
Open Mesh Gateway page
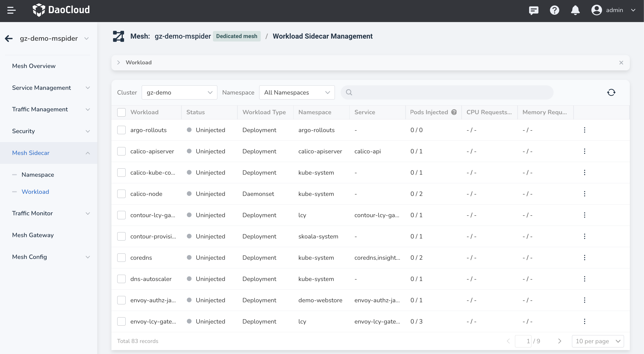[33, 235]
